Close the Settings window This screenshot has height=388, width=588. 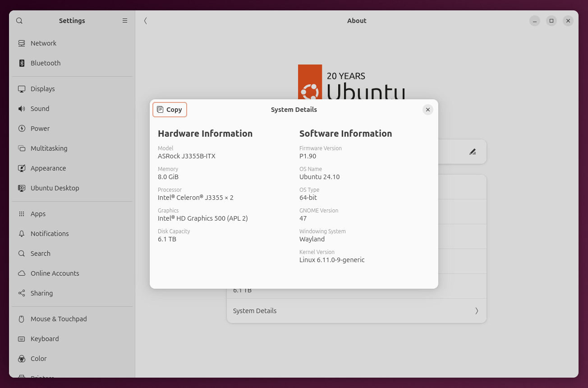[568, 21]
